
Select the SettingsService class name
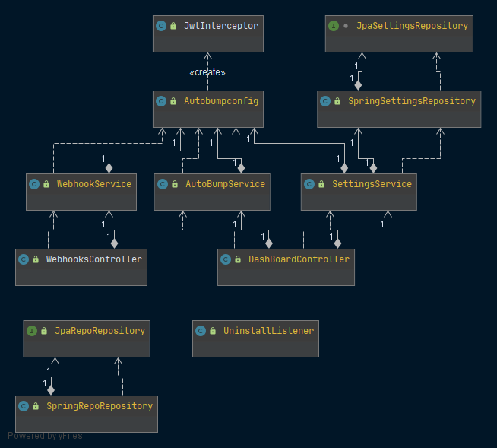(x=372, y=184)
